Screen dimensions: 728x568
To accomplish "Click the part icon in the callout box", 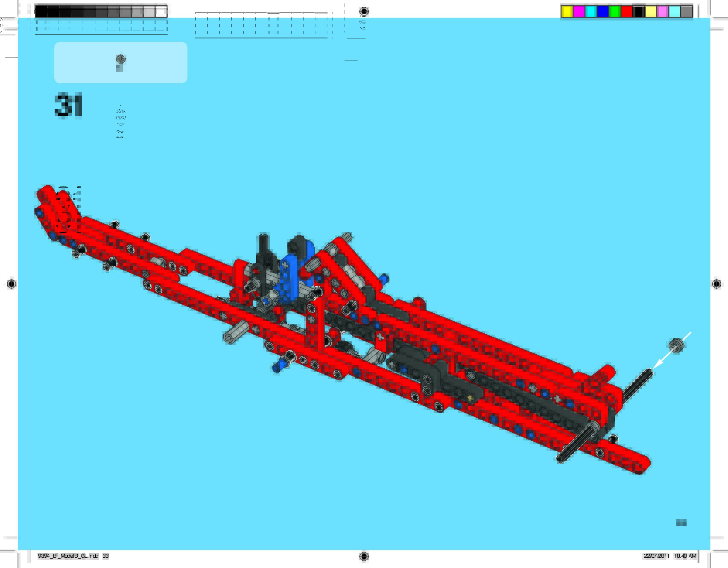I will tap(120, 62).
